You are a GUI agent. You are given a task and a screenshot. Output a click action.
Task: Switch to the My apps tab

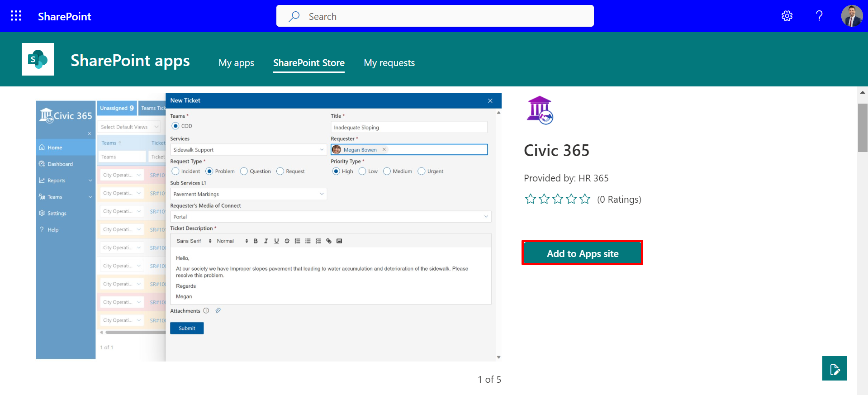tap(236, 63)
